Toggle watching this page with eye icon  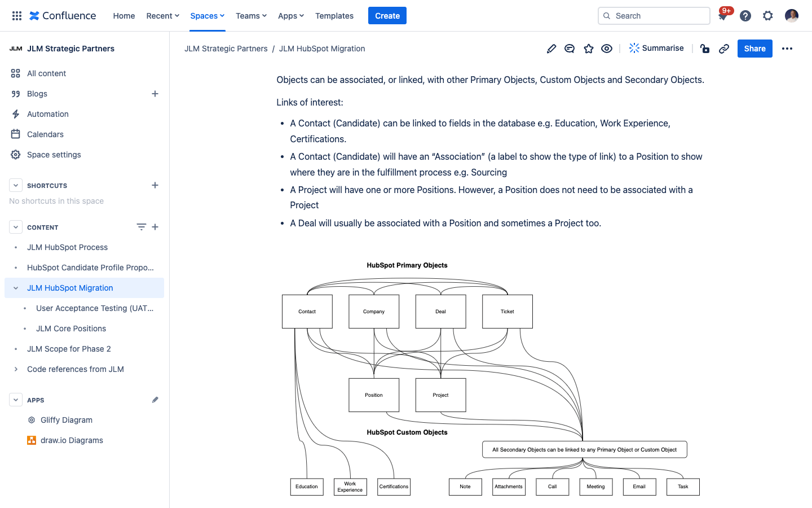(x=607, y=49)
